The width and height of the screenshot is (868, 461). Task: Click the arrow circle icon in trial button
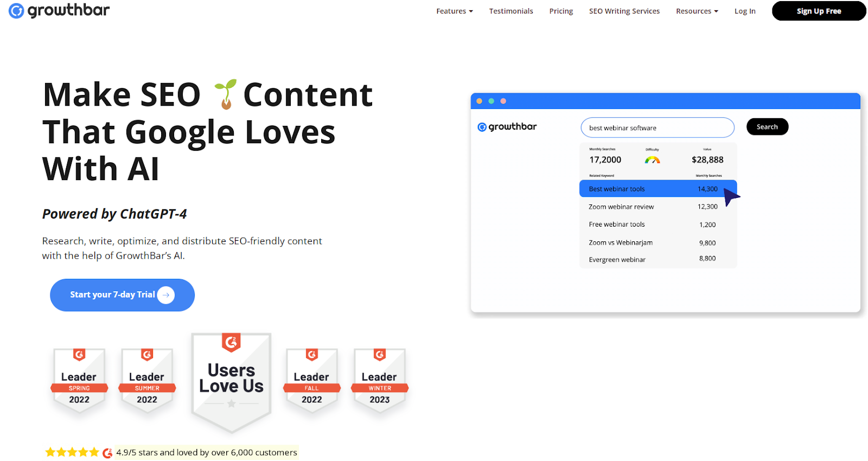pyautogui.click(x=166, y=295)
